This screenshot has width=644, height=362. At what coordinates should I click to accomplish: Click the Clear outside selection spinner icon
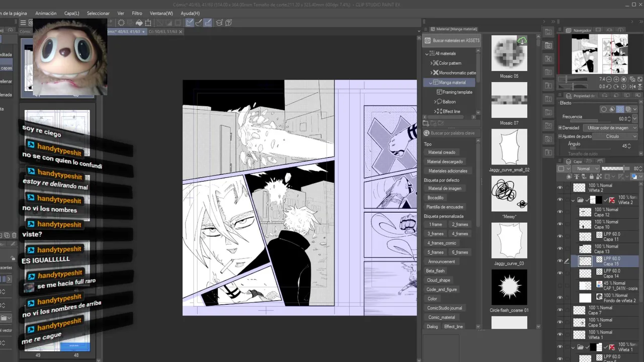121,23
